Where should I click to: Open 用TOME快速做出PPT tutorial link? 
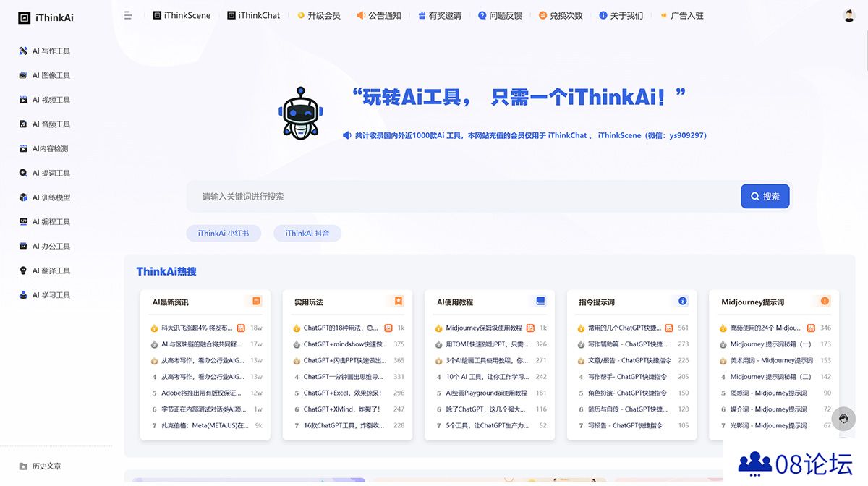point(487,344)
